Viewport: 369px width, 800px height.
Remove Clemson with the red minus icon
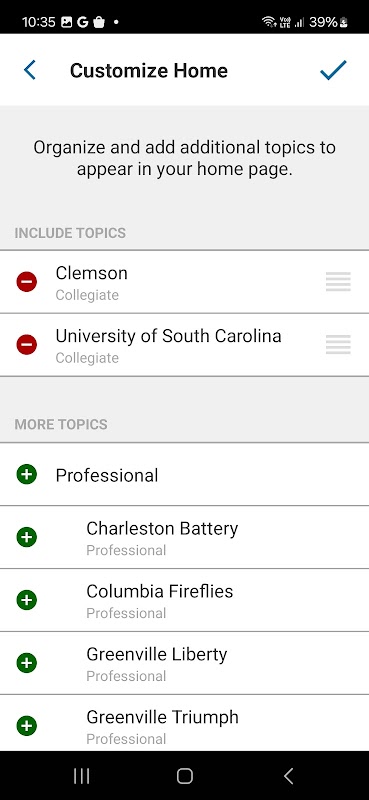27,282
